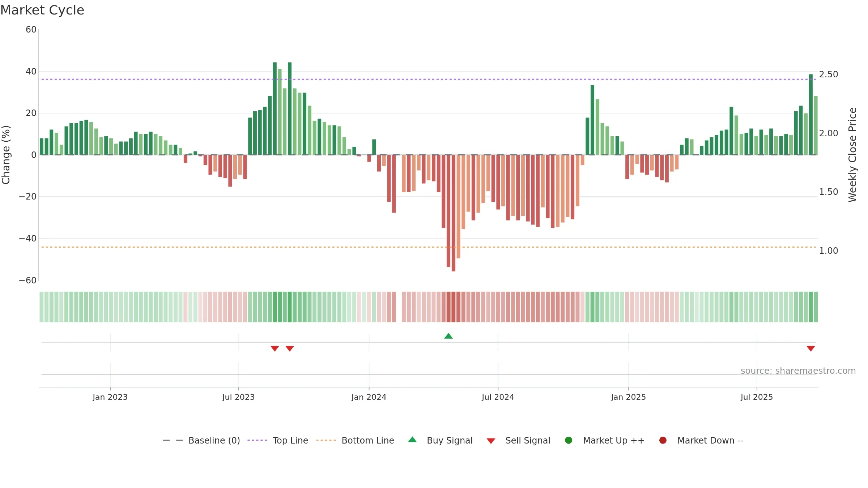Toggle the Buy Signal legend entry
Viewport: 868px width, 488px height.
click(x=440, y=440)
